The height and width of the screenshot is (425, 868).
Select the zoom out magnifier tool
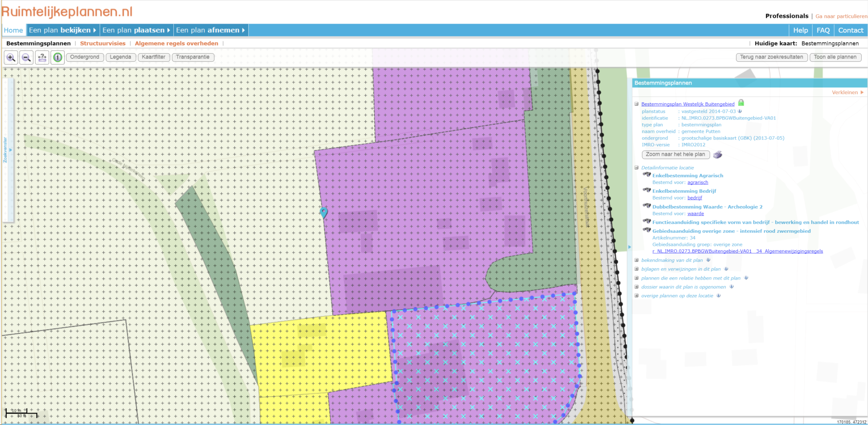(x=26, y=57)
